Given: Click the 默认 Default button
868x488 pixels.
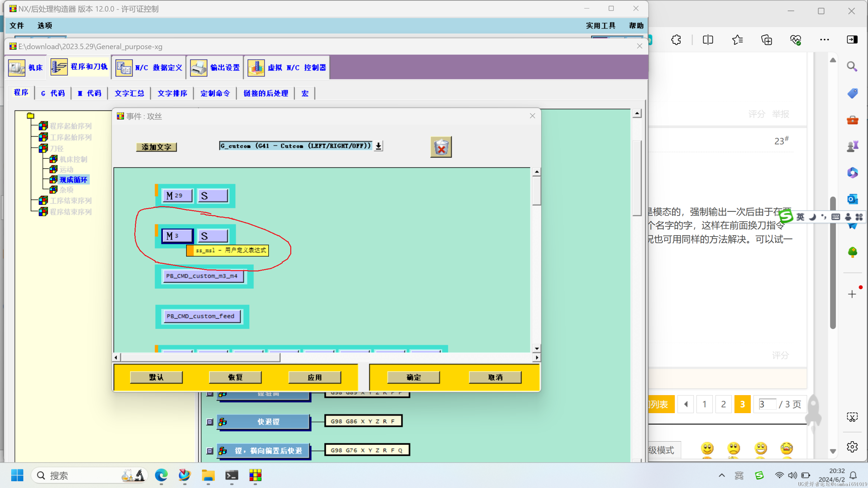Looking at the screenshot, I should click(156, 377).
